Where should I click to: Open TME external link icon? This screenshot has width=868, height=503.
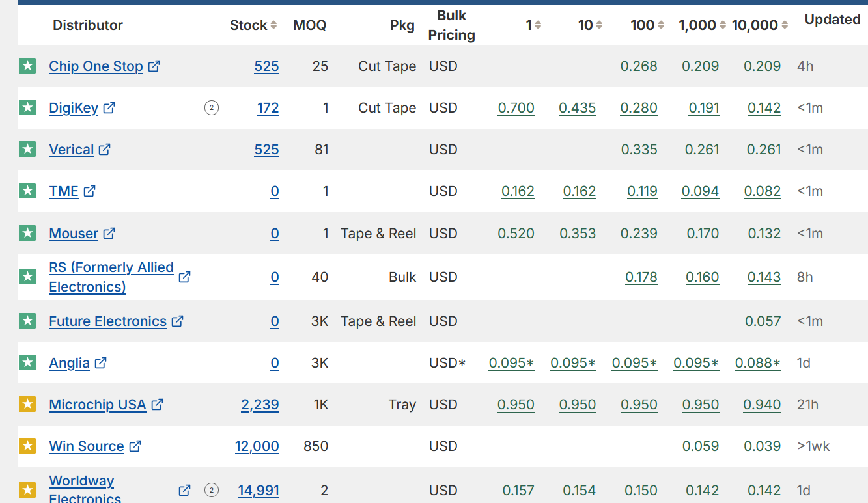coord(90,191)
